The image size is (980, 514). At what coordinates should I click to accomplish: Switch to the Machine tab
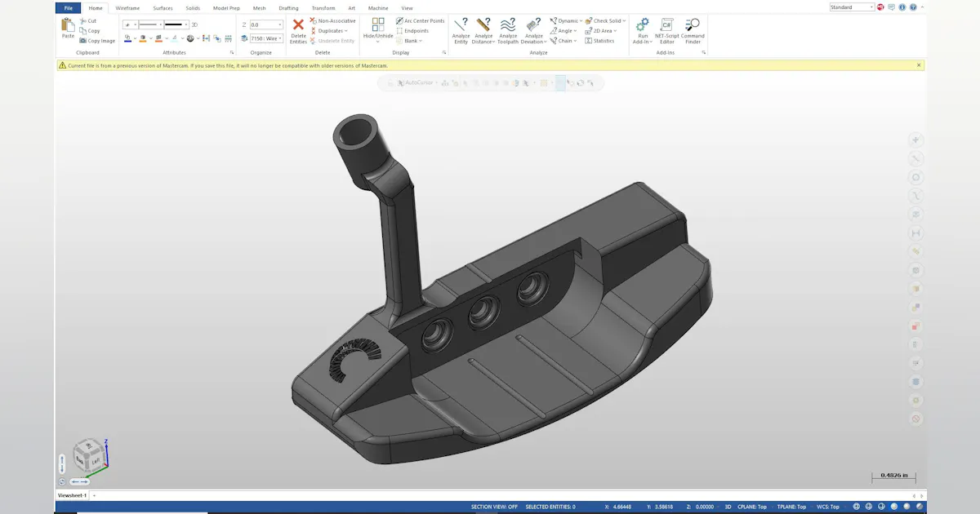[x=377, y=7]
